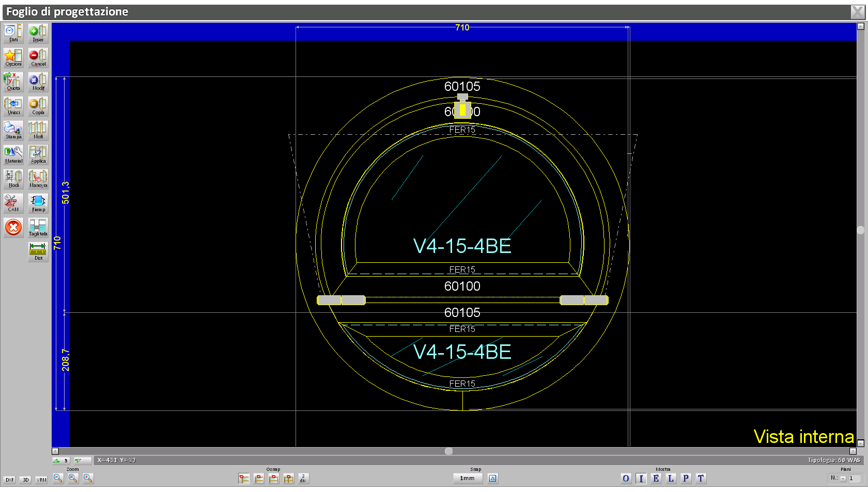This screenshot has height=492, width=868.
Task: Click the 208,7 vertical dimension
Action: coord(66,360)
